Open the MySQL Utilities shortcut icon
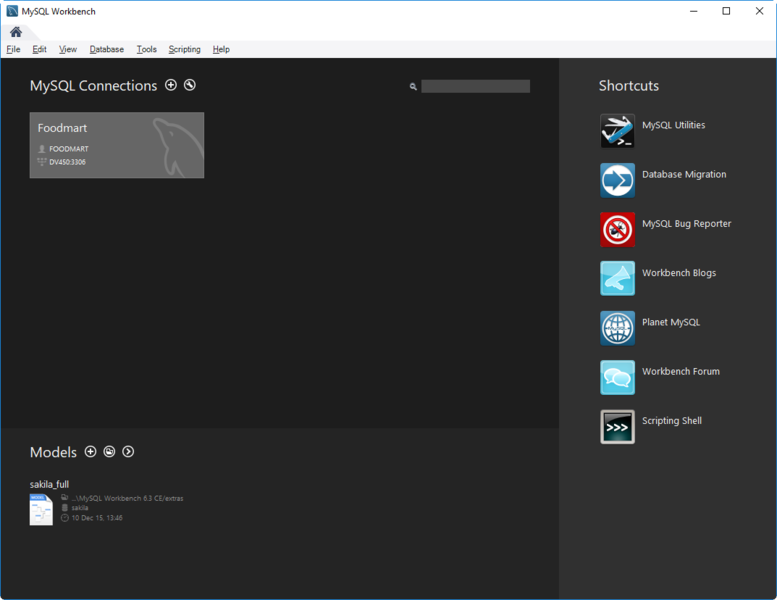Screen dimensions: 777x600 617,131
